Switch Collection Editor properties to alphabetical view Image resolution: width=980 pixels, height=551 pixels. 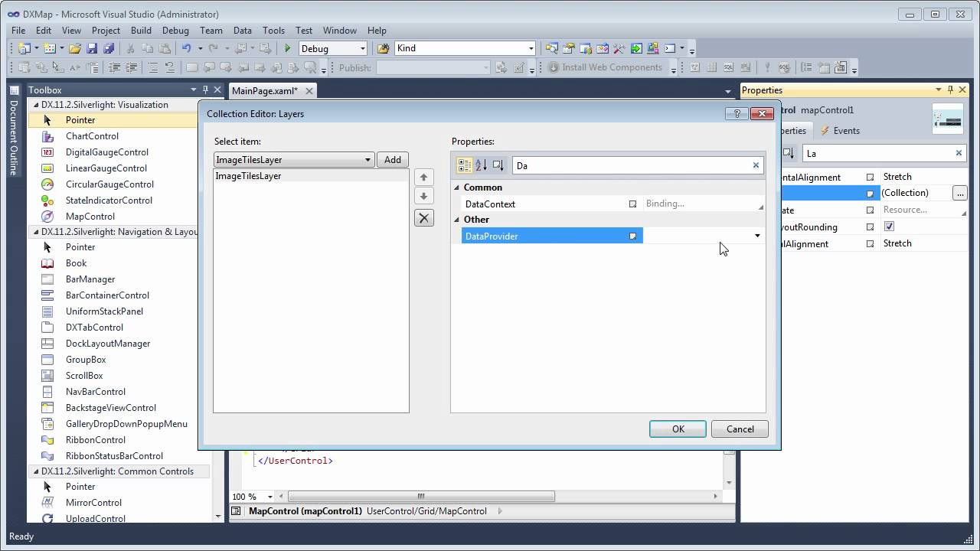pos(482,165)
